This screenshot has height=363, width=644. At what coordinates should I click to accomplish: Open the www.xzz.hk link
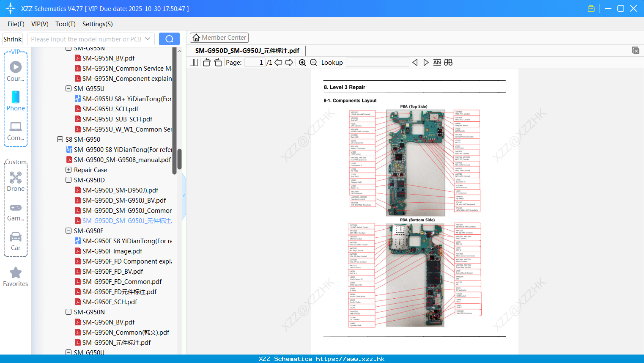pos(350,359)
